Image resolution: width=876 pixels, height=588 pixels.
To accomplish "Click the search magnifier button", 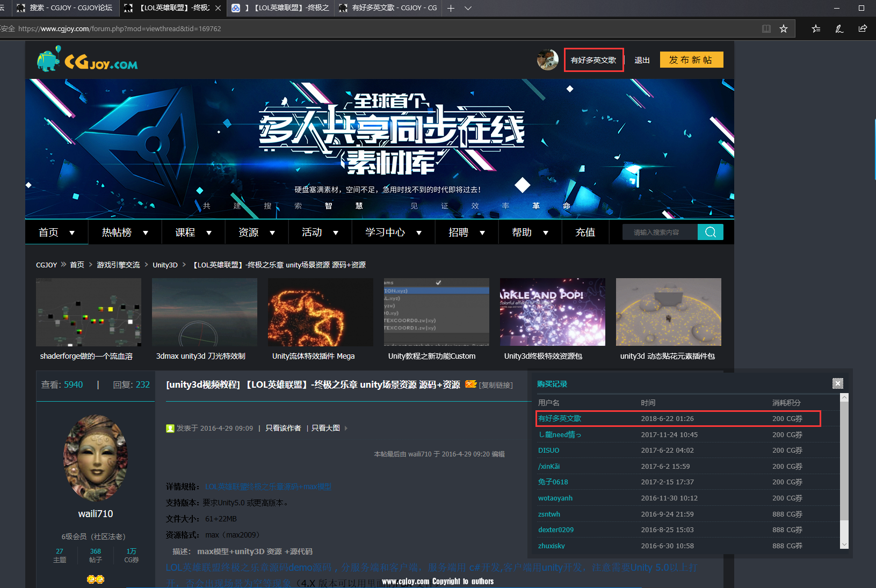I will pyautogui.click(x=710, y=232).
